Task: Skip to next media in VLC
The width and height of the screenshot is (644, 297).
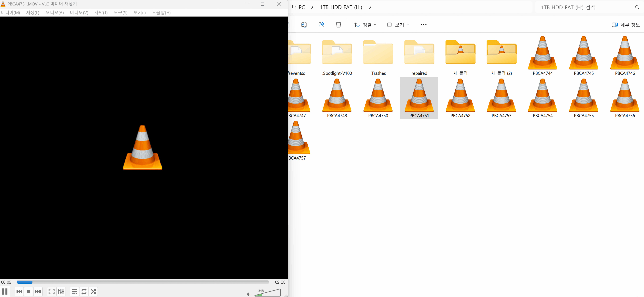Action: coord(38,292)
